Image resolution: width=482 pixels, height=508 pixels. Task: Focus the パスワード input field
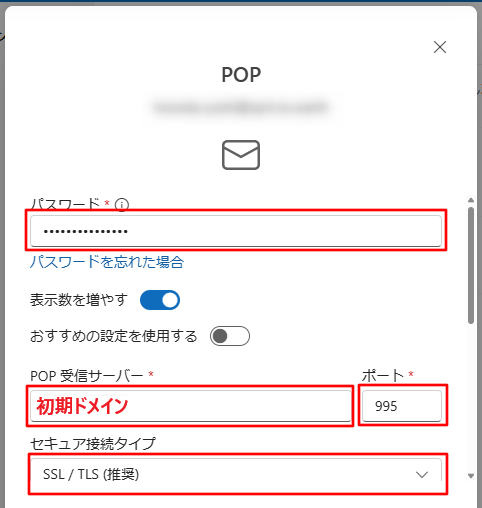[x=236, y=231]
